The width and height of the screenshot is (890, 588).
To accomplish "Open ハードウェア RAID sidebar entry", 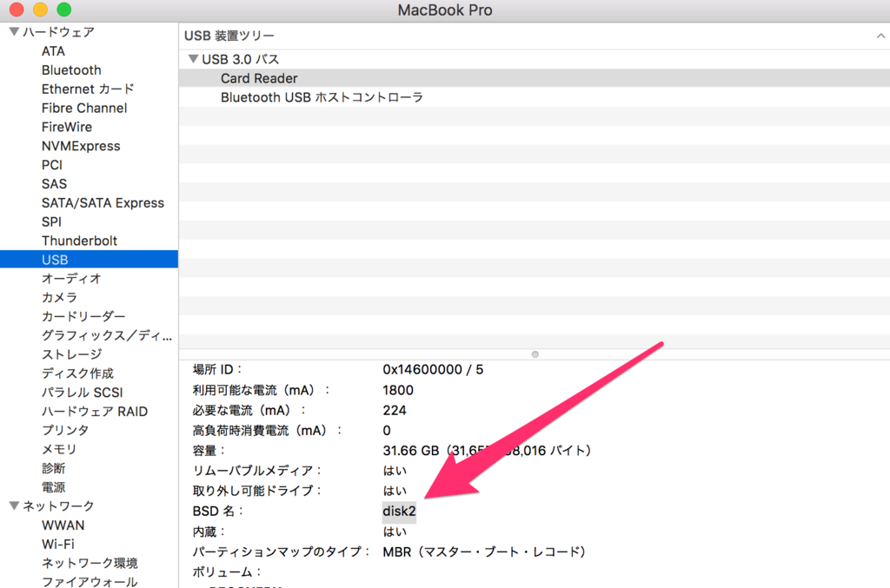I will 95,412.
